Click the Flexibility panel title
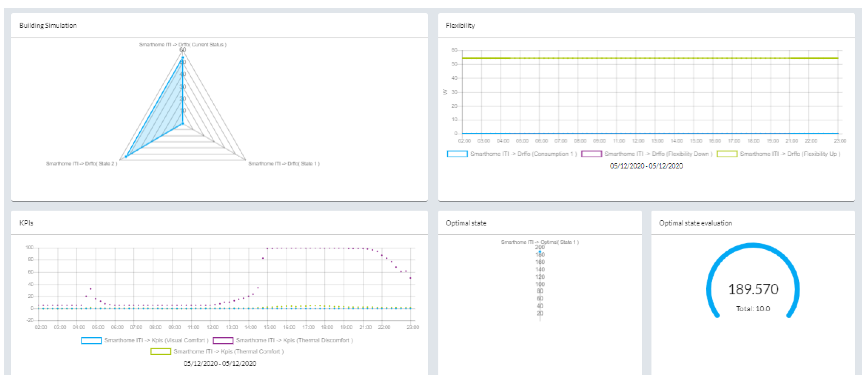 460,26
